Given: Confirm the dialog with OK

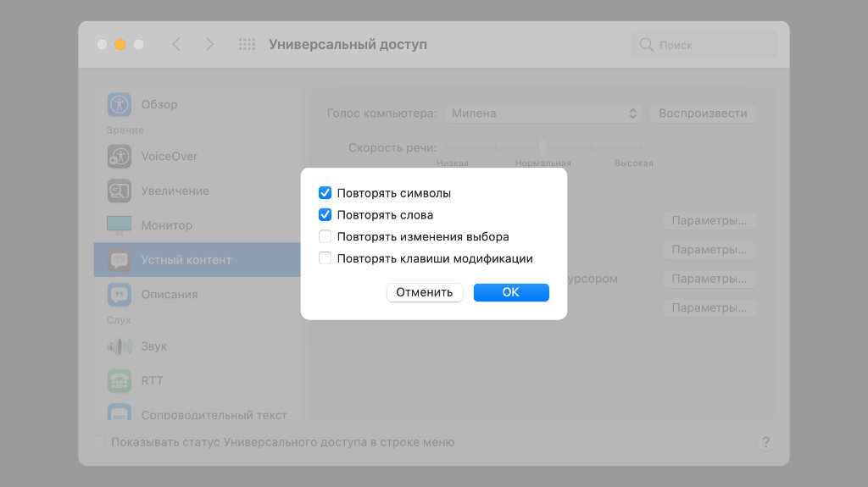Looking at the screenshot, I should (511, 292).
